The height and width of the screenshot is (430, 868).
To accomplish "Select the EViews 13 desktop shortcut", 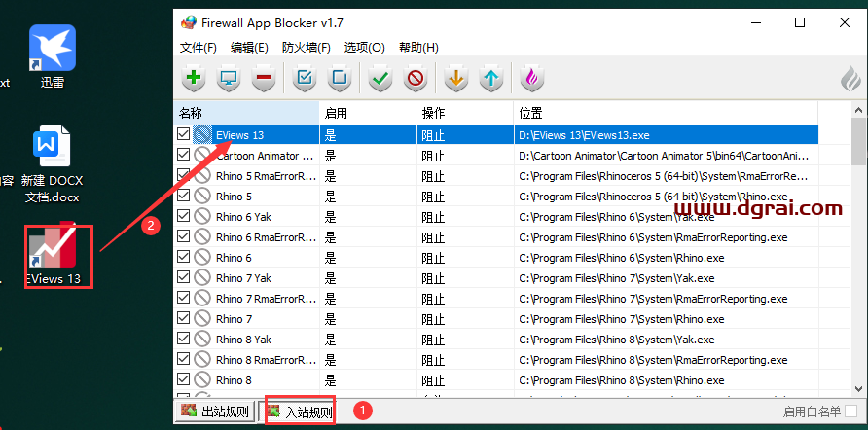I will pos(54,254).
